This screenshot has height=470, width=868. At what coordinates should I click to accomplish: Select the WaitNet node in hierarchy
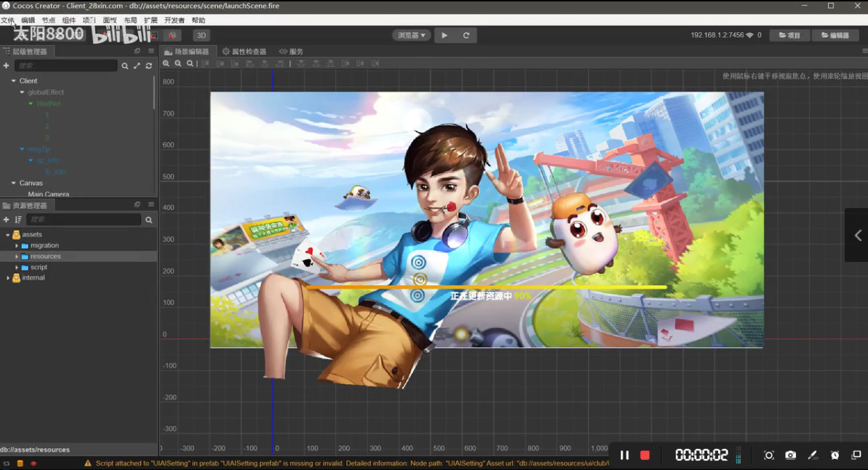[48, 103]
